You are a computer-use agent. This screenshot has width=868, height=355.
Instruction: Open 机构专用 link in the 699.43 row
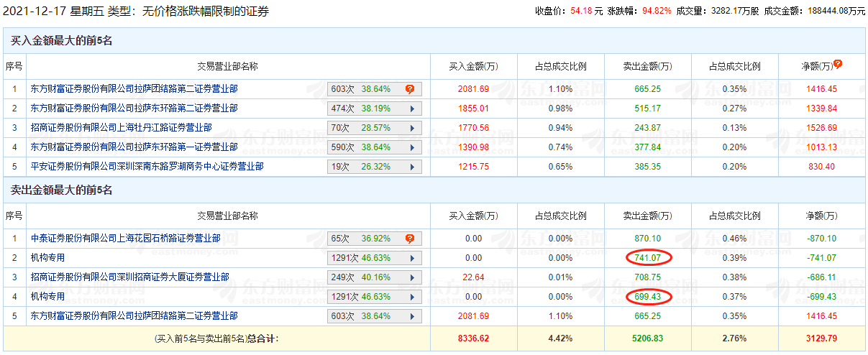[48, 297]
